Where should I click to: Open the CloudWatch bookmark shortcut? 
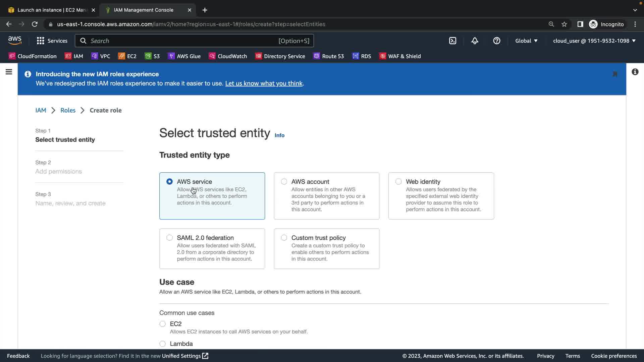pyautogui.click(x=228, y=56)
